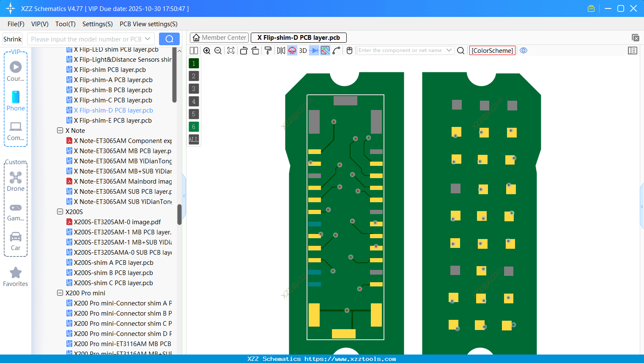Activate the paint bucket coloring tool
Screen dimensions: 644x363
point(268,50)
